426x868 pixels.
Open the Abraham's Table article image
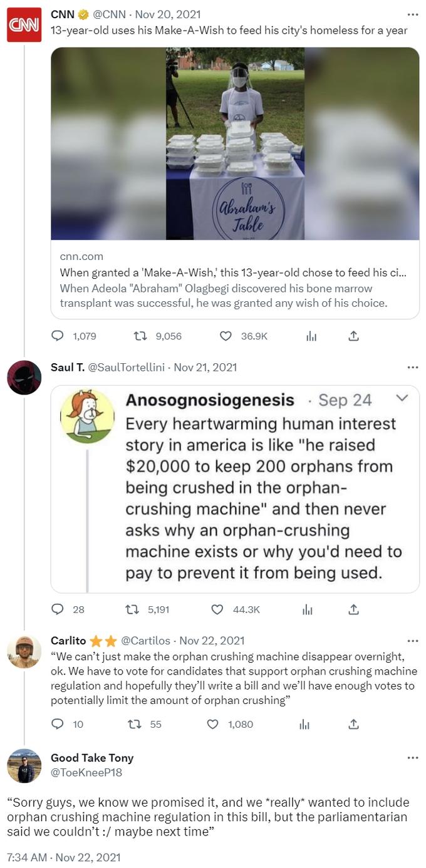click(x=235, y=143)
